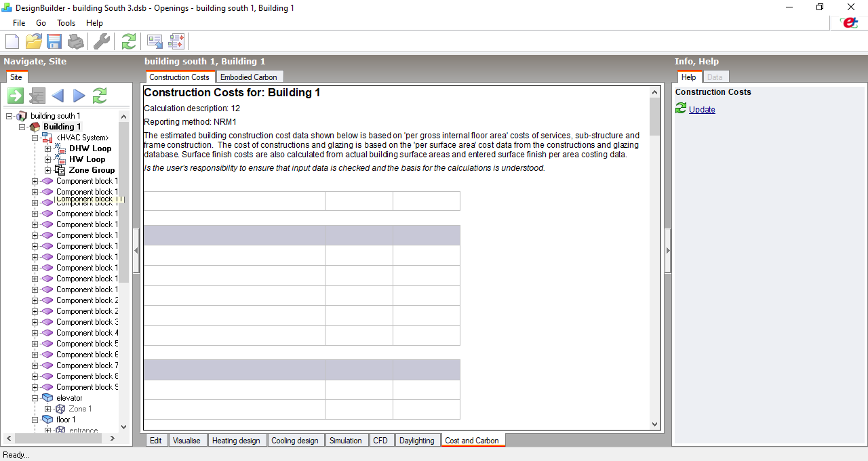Image resolution: width=868 pixels, height=461 pixels.
Task: Open the Heating design tab
Action: point(236,441)
